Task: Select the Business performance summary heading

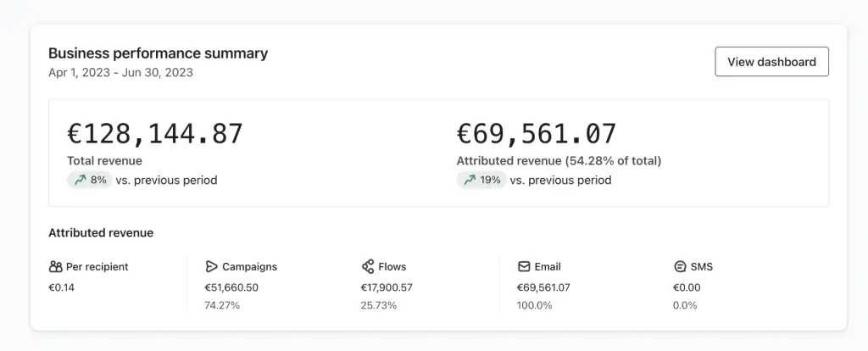Action: (159, 53)
